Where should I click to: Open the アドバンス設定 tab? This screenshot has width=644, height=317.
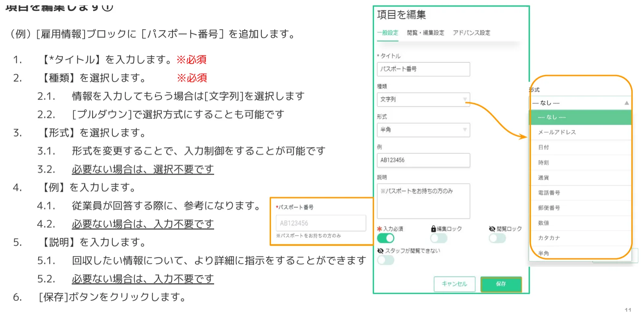pos(471,33)
